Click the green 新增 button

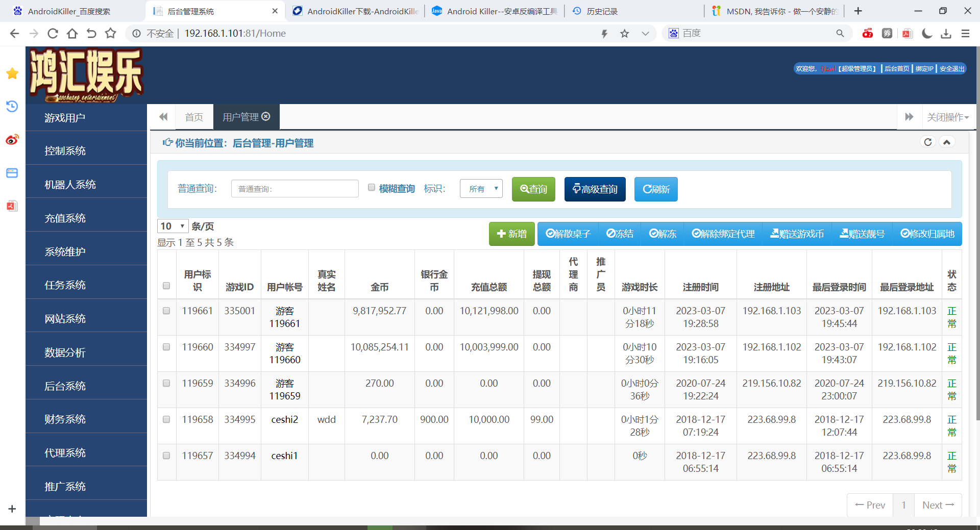[511, 234]
